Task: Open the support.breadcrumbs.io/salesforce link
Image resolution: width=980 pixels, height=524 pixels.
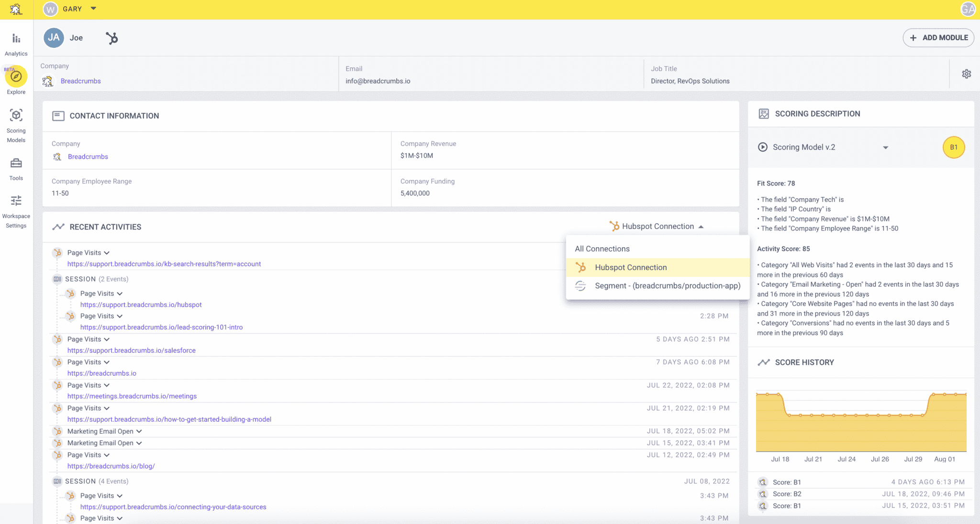Action: [x=132, y=350]
